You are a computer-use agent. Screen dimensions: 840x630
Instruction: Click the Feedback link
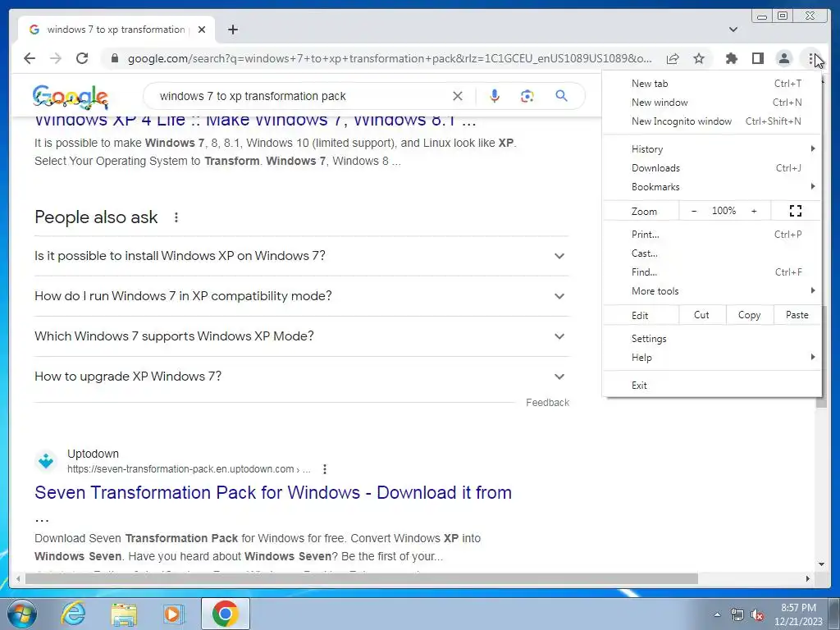point(547,402)
